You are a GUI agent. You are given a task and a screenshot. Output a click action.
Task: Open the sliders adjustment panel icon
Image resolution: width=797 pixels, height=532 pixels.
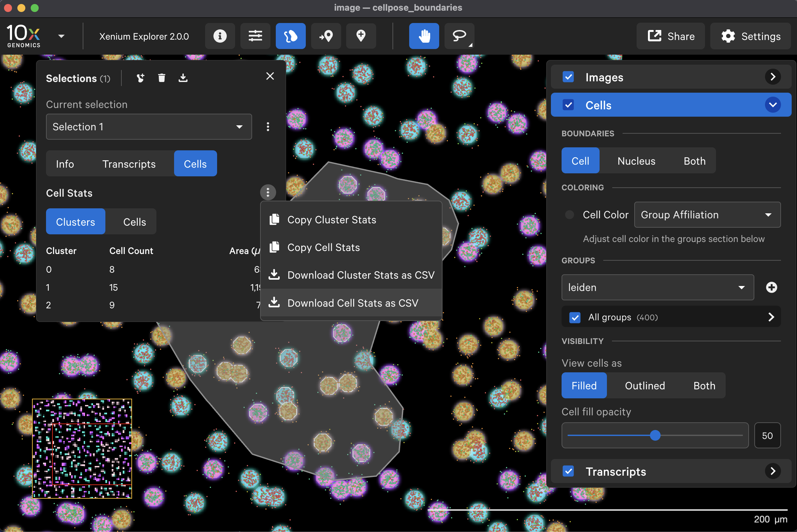click(x=255, y=36)
